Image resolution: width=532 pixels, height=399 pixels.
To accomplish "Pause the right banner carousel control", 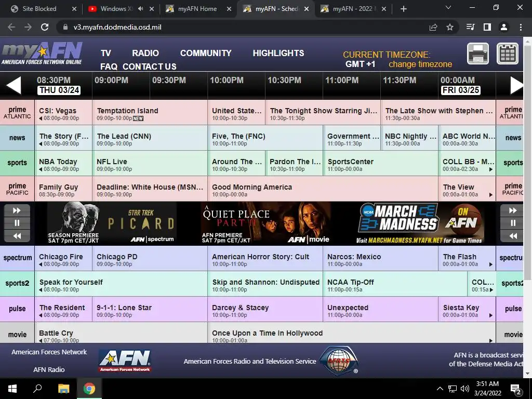I will [513, 223].
